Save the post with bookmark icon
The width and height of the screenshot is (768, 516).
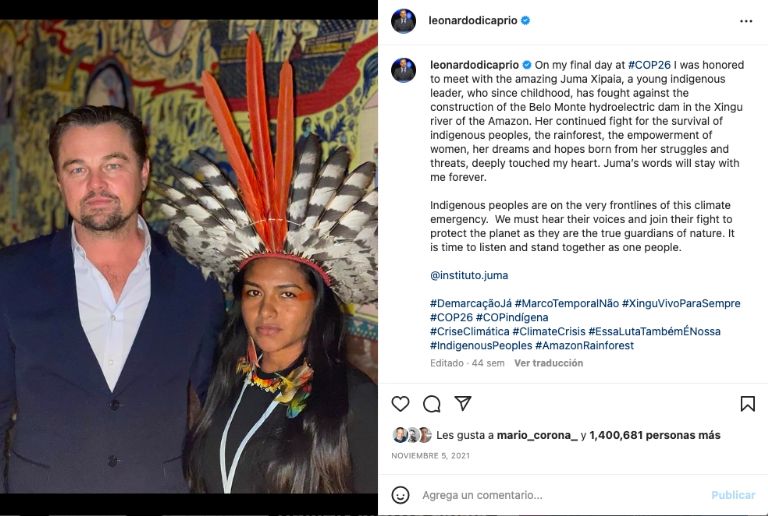pos(747,404)
